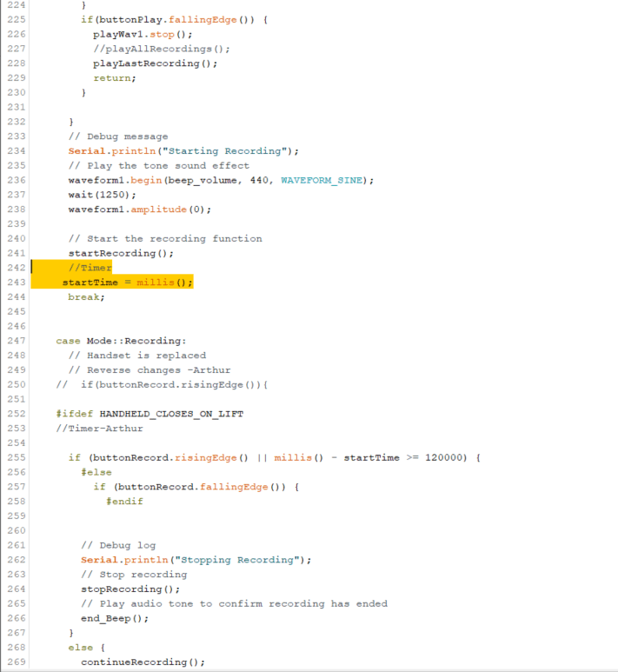Click the end_Beep(); call
This screenshot has width=618, height=672.
tap(115, 618)
